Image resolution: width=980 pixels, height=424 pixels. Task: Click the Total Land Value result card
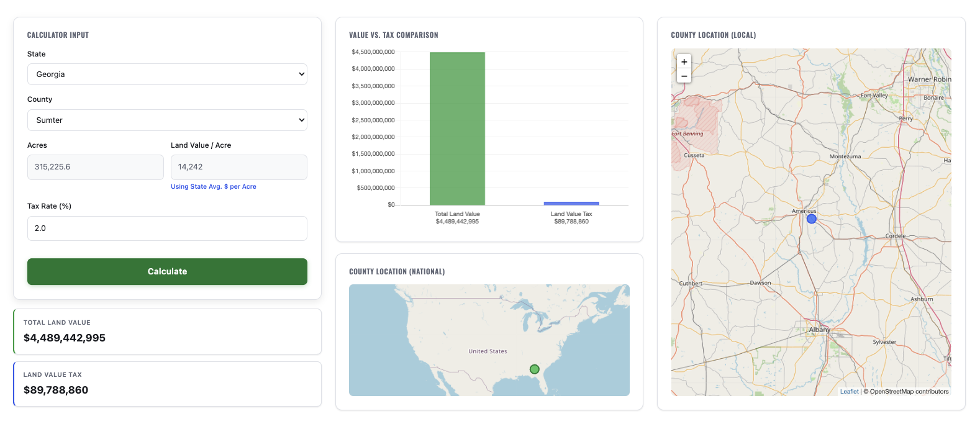pyautogui.click(x=167, y=332)
